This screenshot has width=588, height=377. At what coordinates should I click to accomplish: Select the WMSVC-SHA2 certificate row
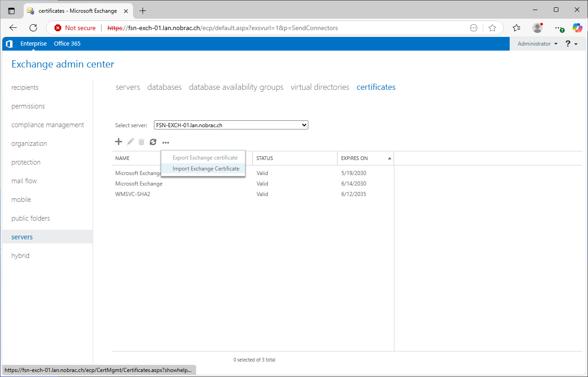[x=252, y=194]
